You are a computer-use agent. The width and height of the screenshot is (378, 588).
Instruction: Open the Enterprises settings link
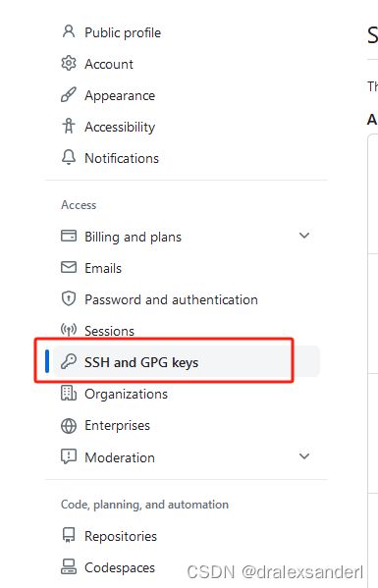(118, 426)
